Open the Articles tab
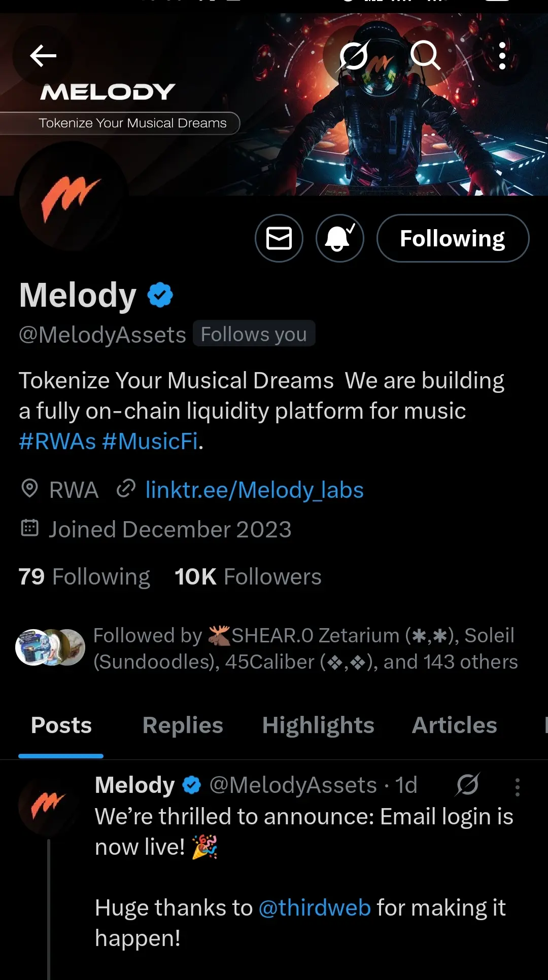The width and height of the screenshot is (548, 980). point(454,725)
